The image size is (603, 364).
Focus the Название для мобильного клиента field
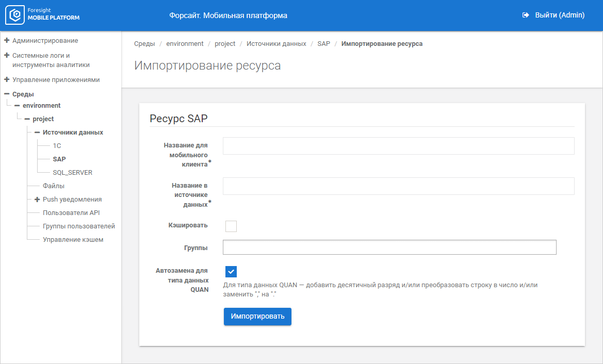pos(398,146)
